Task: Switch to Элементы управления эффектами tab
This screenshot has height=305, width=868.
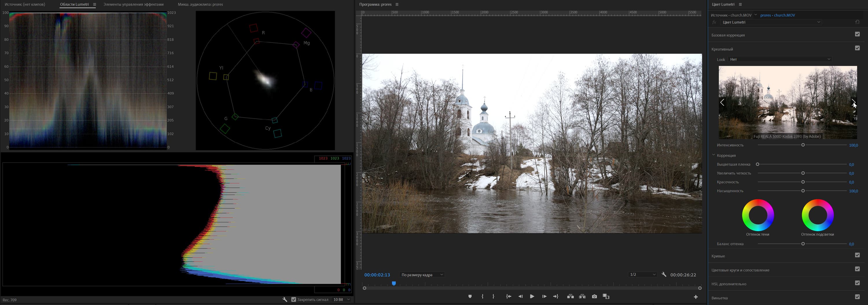Action: (x=133, y=4)
